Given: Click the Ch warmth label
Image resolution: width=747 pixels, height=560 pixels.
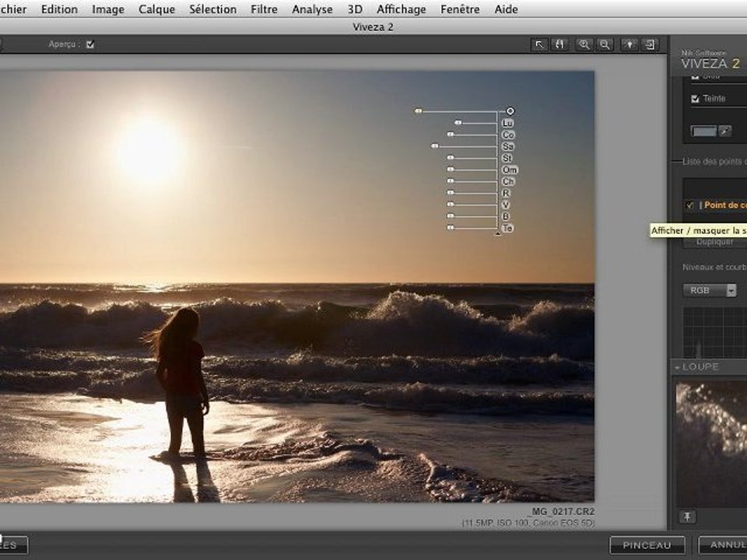Looking at the screenshot, I should (x=508, y=181).
